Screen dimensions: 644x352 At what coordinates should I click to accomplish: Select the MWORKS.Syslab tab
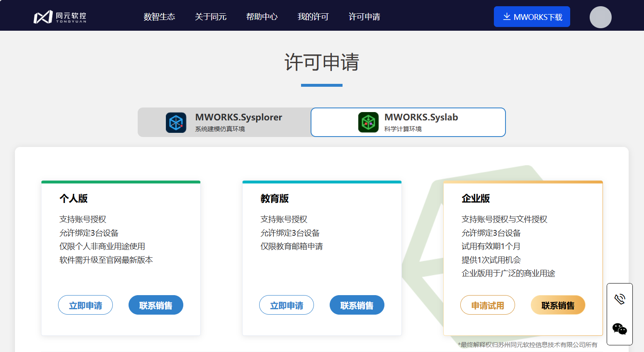pos(408,122)
